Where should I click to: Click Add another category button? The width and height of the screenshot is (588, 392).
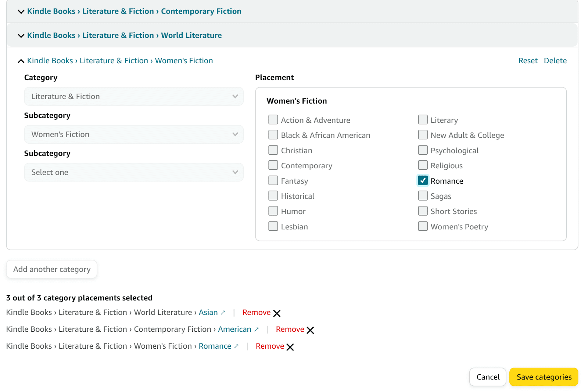click(x=52, y=269)
